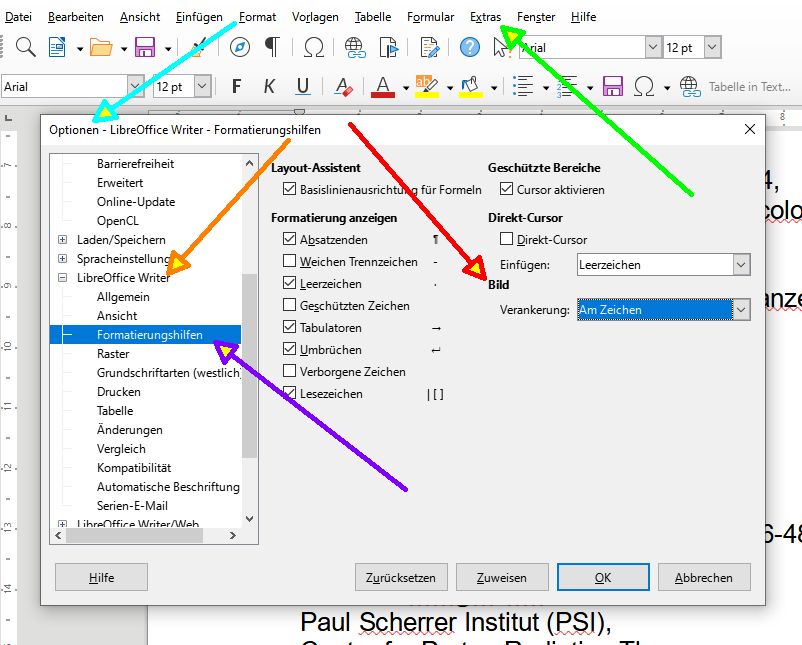Click the Omega icon in formatting toolbar
The width and height of the screenshot is (802, 645).
pyautogui.click(x=644, y=86)
